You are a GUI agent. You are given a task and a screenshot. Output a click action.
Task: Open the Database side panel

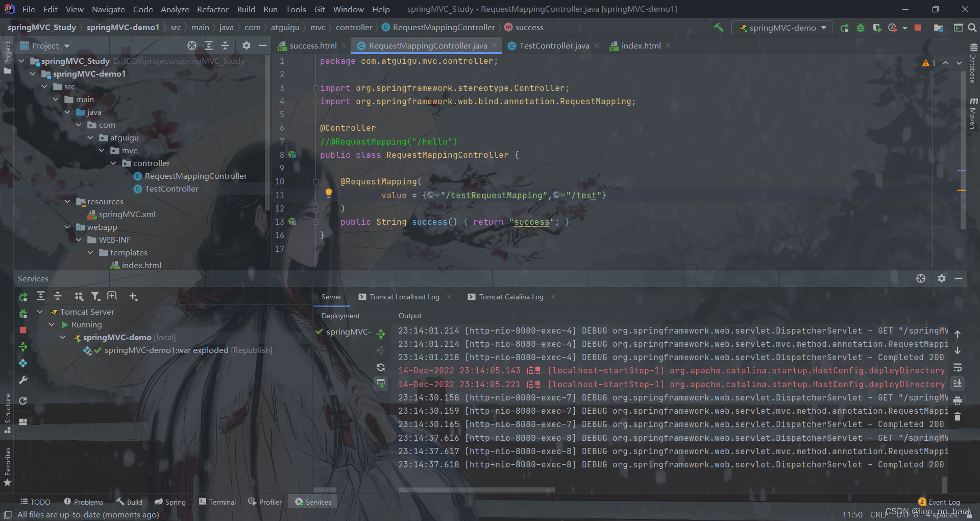click(973, 63)
